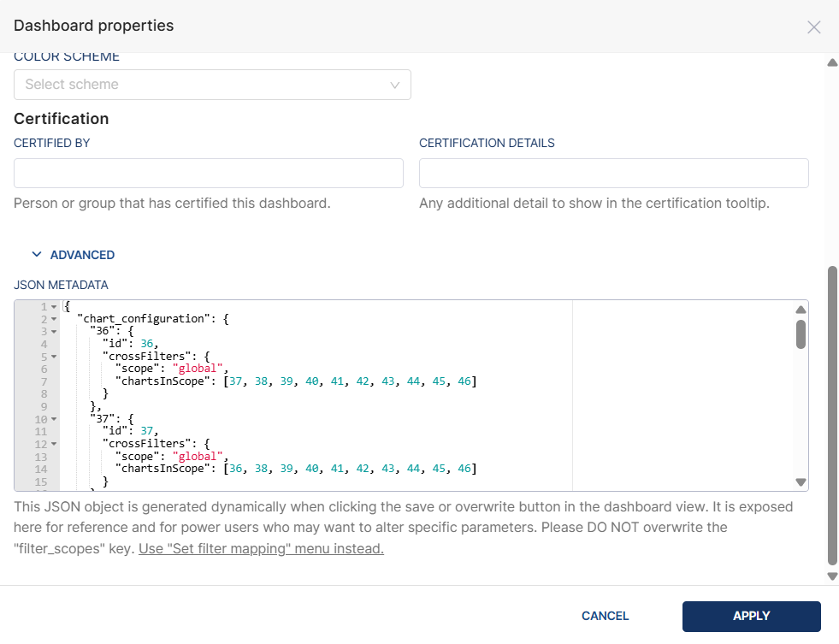This screenshot has width=839, height=644.
Task: Apply the dashboard property changes
Action: 751,616
